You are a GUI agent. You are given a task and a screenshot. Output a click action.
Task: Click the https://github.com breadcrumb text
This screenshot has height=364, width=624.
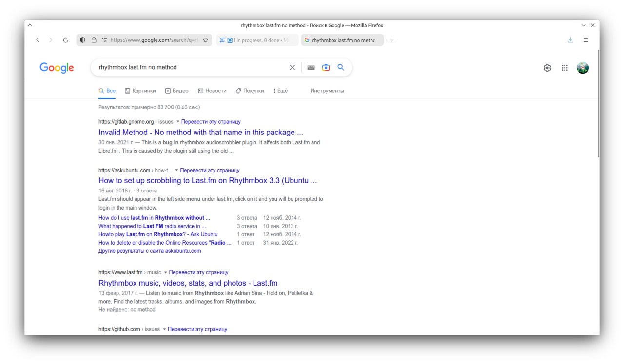(x=119, y=329)
